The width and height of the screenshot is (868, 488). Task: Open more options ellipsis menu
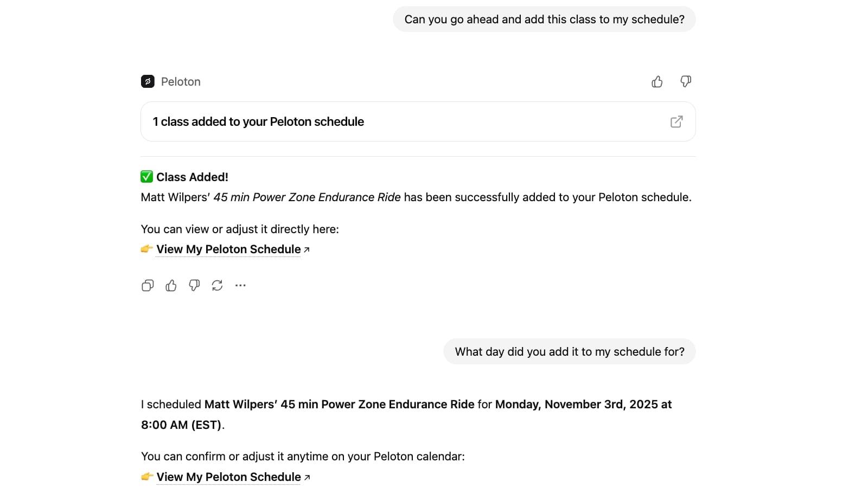point(240,285)
